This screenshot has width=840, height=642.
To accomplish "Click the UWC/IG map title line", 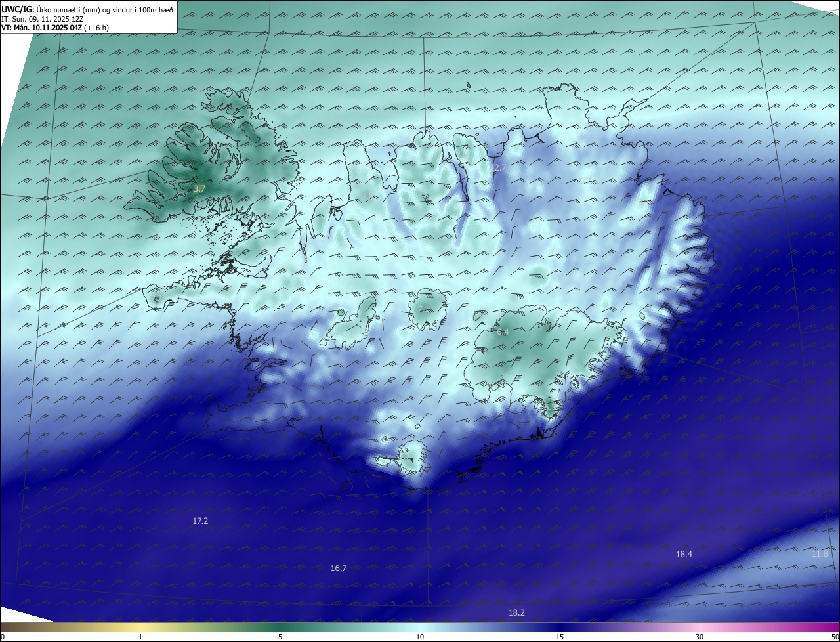I will [x=87, y=9].
